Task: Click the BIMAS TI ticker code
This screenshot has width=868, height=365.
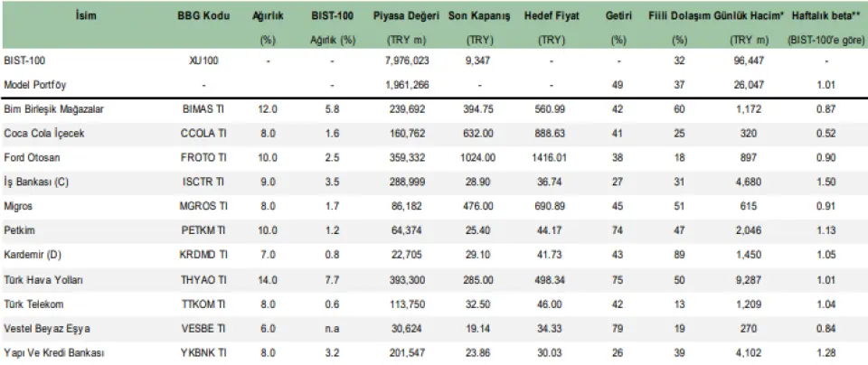Action: click(x=203, y=109)
